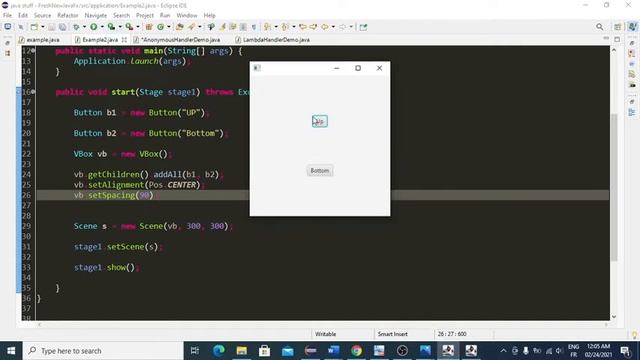Viewport: 640px width, 360px height.
Task: Open Google Chrome from taskbar
Action: click(x=356, y=351)
